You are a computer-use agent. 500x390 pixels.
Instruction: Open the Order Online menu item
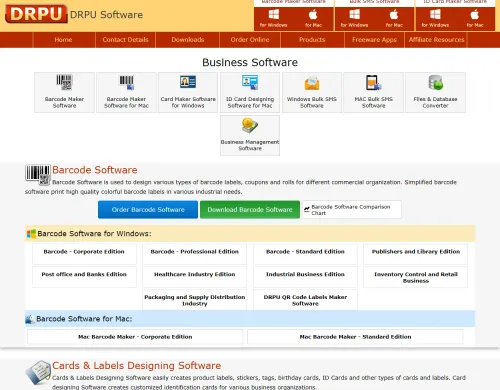pos(250,40)
